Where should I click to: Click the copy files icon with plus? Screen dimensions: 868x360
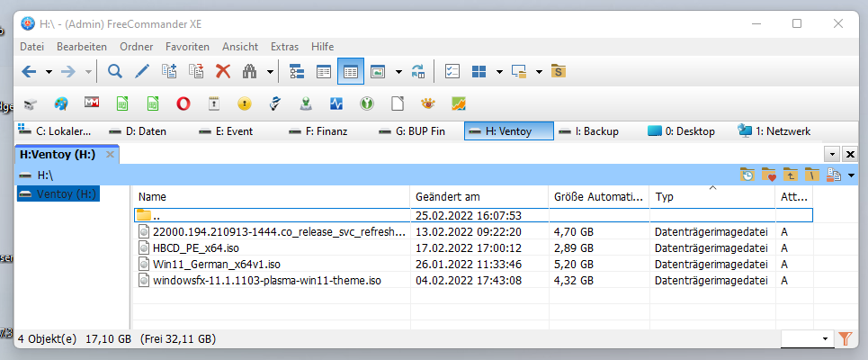click(169, 71)
